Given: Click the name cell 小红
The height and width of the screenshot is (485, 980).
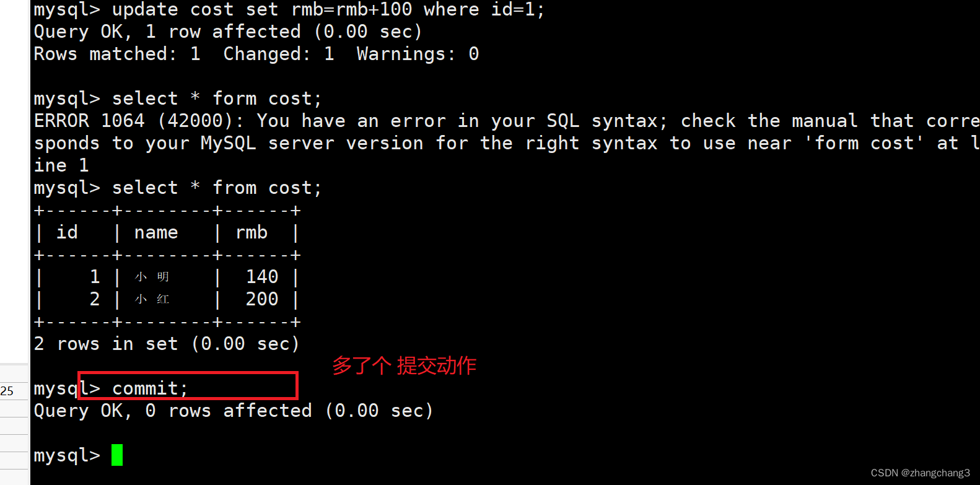Looking at the screenshot, I should [x=152, y=299].
